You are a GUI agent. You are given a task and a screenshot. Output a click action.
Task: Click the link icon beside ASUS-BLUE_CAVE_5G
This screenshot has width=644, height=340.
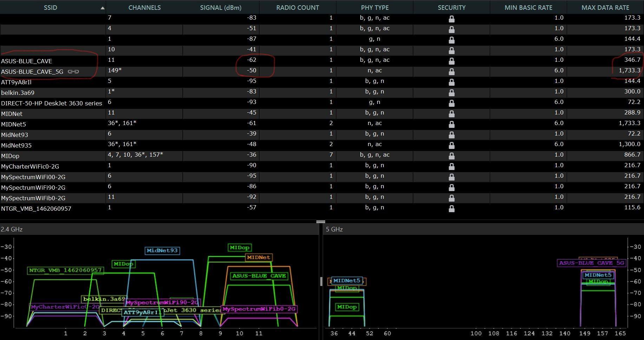pos(73,72)
